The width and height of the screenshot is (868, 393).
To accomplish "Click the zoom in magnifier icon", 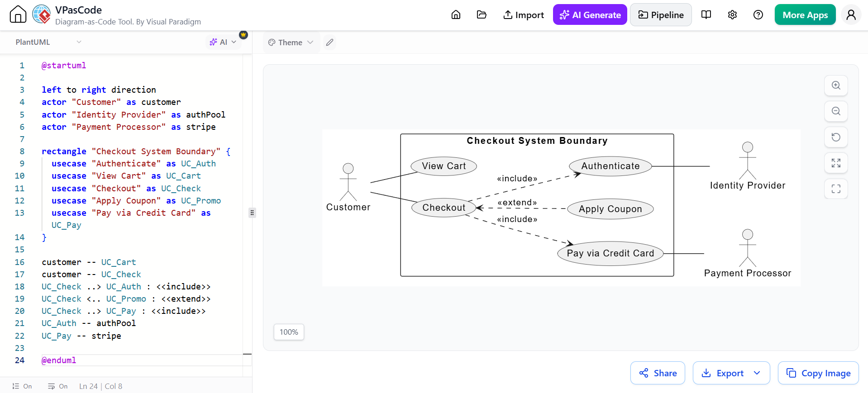I will [836, 85].
